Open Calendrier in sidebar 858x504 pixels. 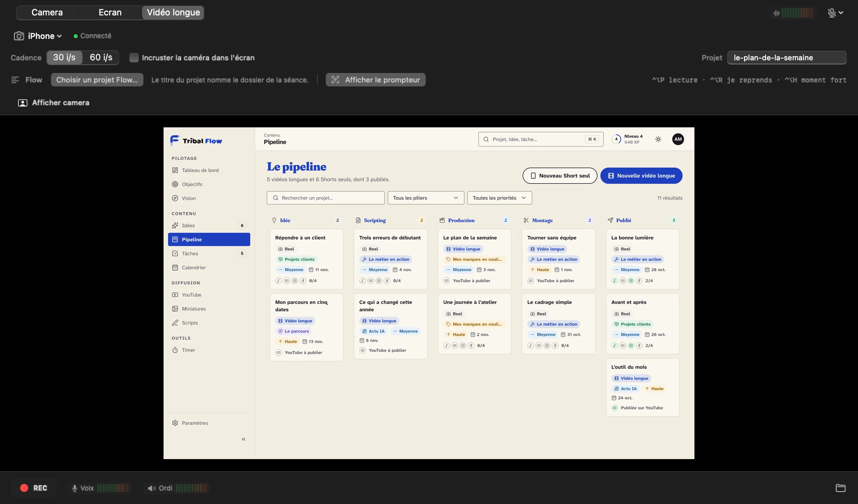[209, 268]
